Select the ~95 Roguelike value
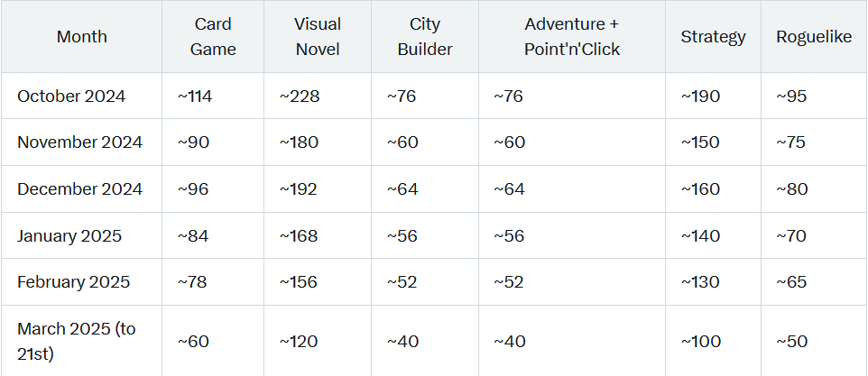The height and width of the screenshot is (376, 868). coord(791,96)
